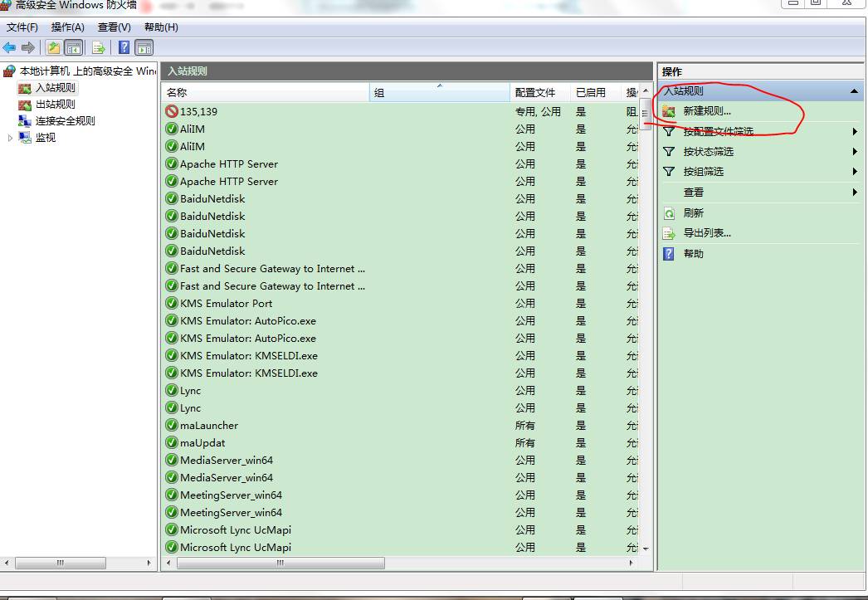This screenshot has width=868, height=600.
Task: Click the rules list horizontal scrollbar
Action: pyautogui.click(x=280, y=563)
